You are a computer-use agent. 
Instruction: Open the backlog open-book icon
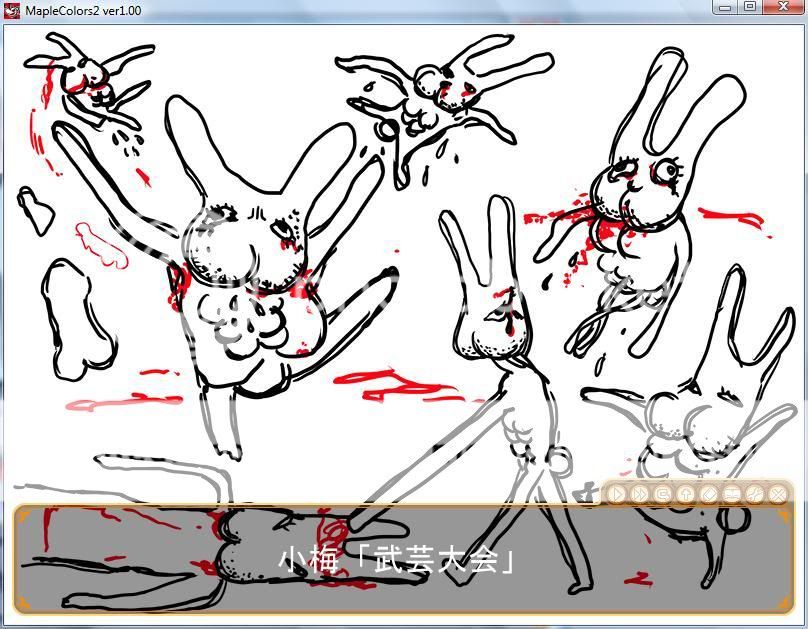732,494
